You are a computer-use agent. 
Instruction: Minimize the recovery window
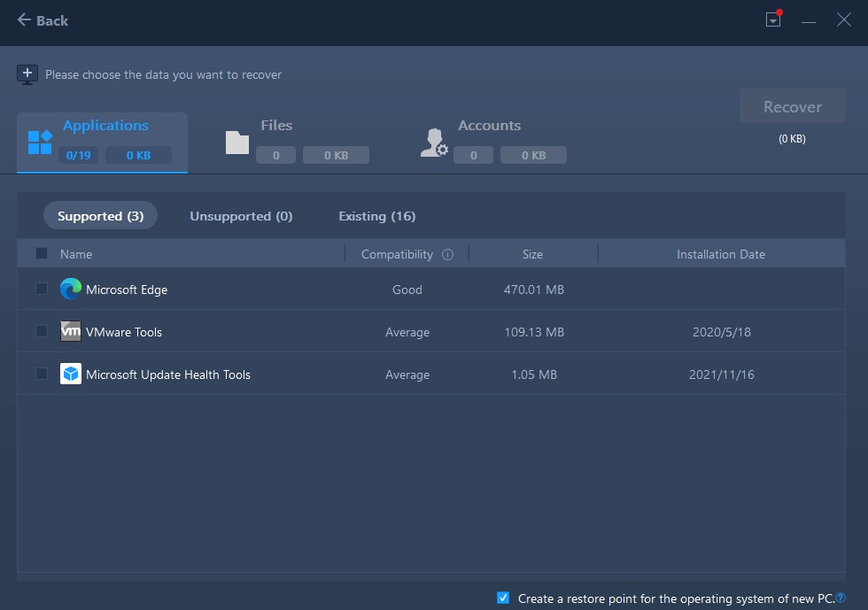808,21
